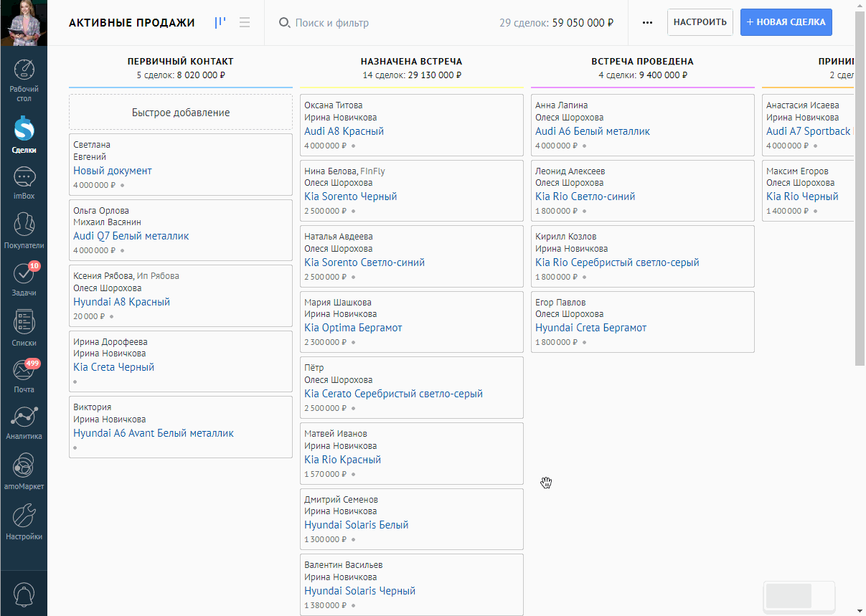Click the Ип Рябова company label
Image resolution: width=866 pixels, height=616 pixels.
(x=158, y=276)
